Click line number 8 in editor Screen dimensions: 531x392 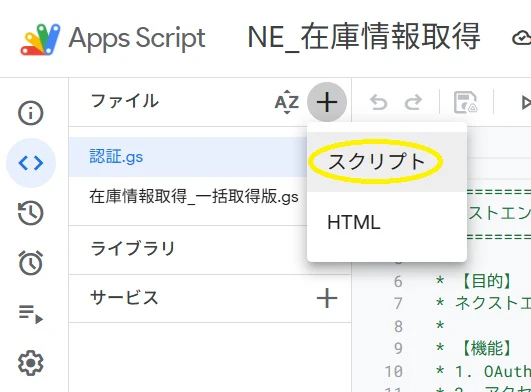(x=398, y=326)
